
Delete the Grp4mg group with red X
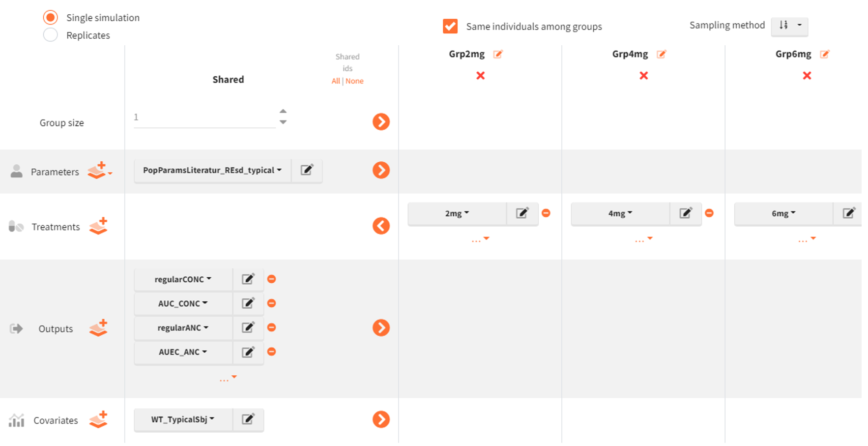coord(643,76)
